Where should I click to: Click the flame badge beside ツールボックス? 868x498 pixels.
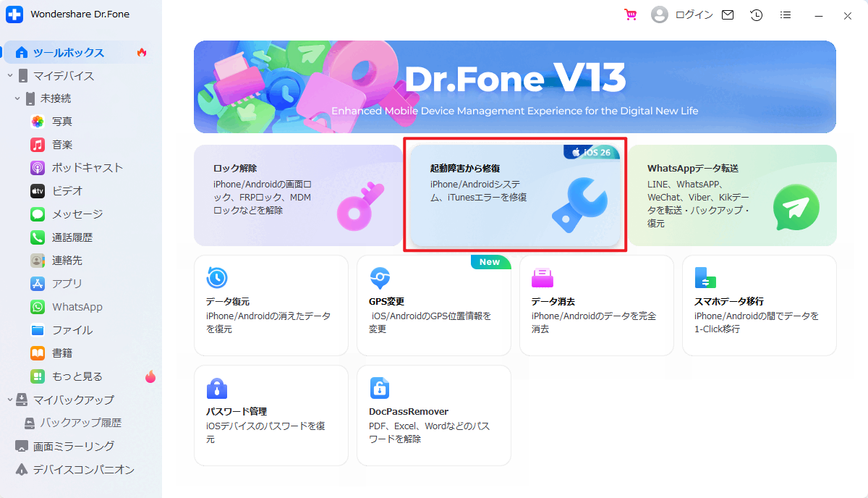click(142, 52)
